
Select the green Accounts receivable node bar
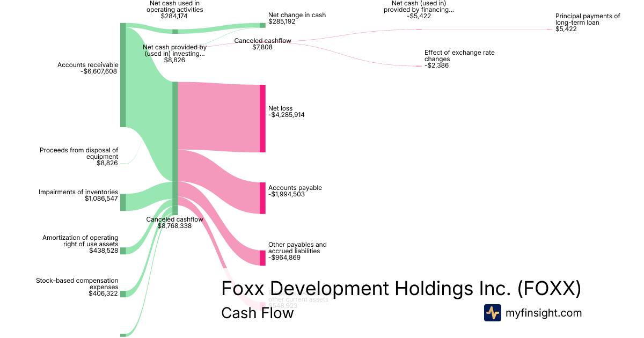click(x=123, y=75)
